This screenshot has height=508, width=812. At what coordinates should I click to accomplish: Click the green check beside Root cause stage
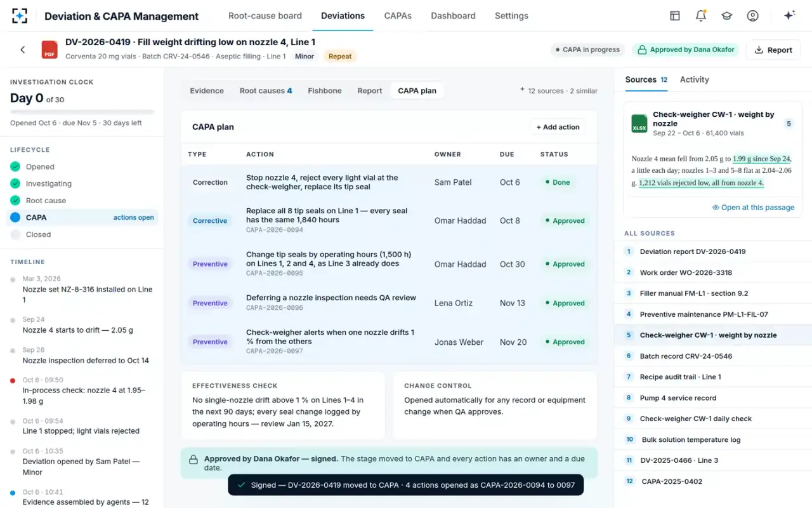[x=15, y=201]
